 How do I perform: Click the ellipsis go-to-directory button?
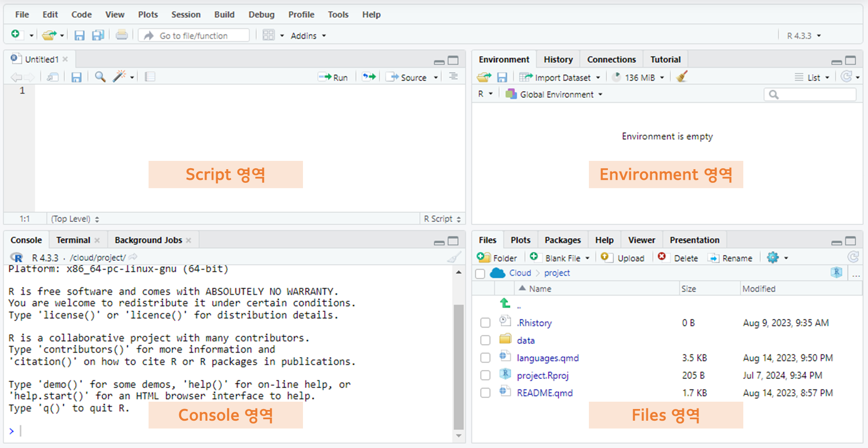tap(856, 274)
